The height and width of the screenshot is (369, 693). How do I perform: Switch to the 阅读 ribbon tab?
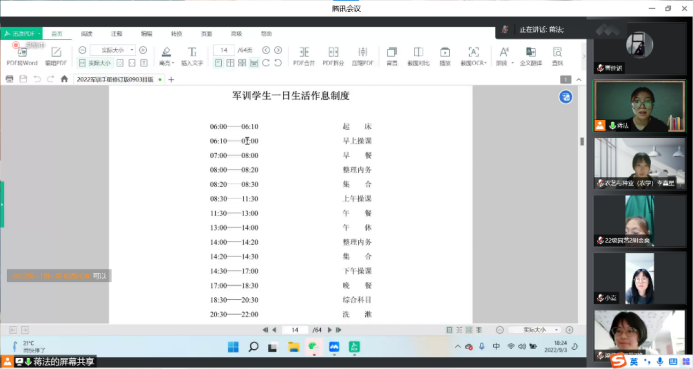point(87,34)
